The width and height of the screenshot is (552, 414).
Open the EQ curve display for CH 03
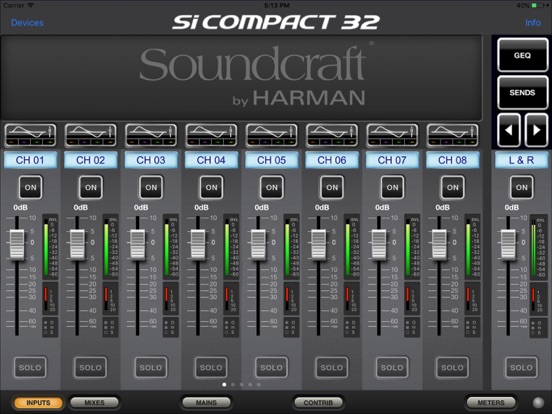click(x=151, y=135)
